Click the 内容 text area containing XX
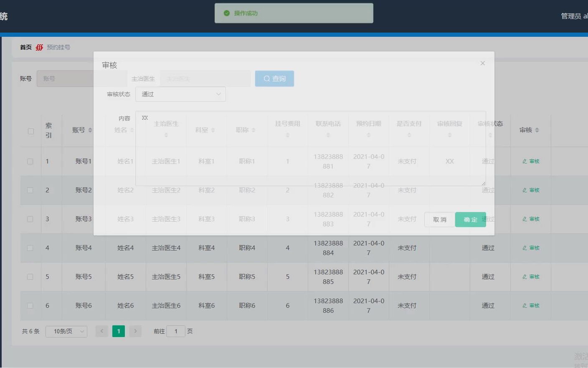The image size is (588, 368). (310, 148)
